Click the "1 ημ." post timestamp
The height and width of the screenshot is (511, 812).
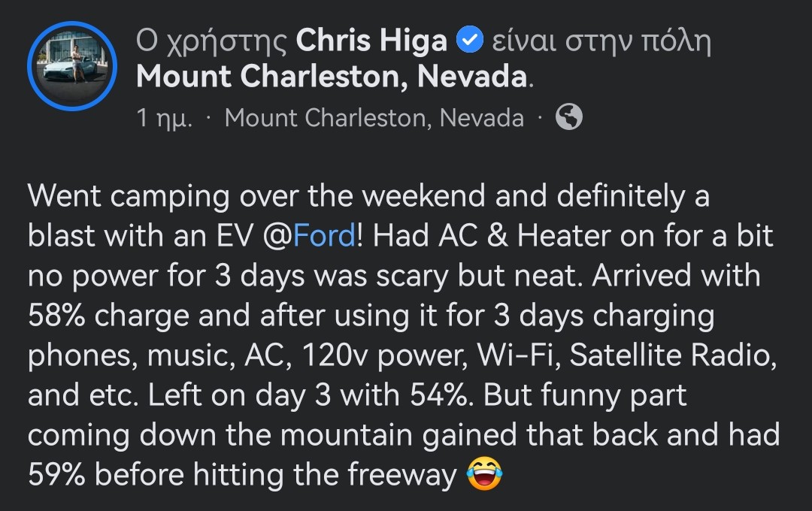(165, 118)
